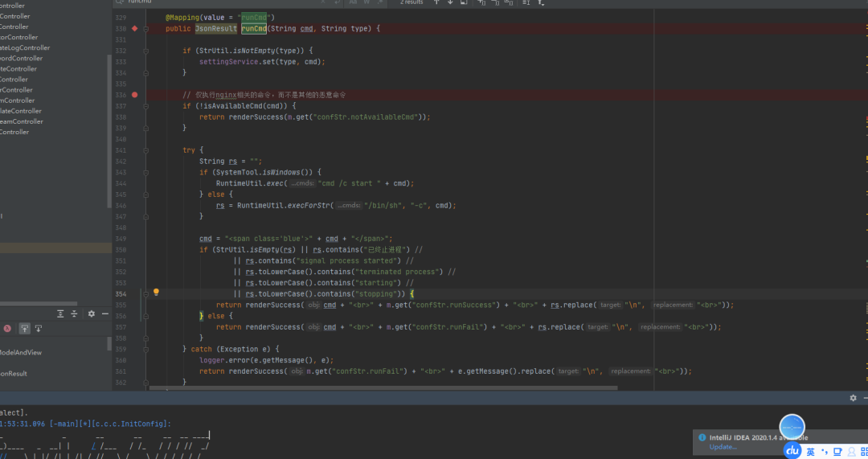Screen dimensions: 868x459
Task: Click the Baidu input method du icon
Action: [x=792, y=451]
